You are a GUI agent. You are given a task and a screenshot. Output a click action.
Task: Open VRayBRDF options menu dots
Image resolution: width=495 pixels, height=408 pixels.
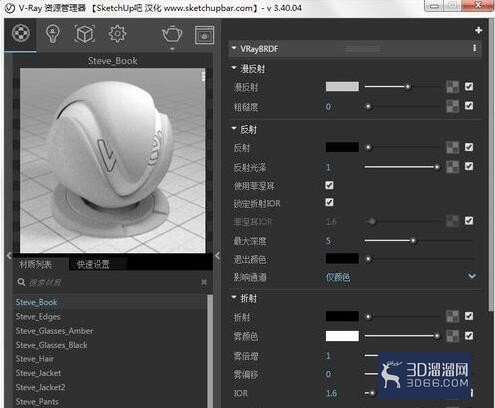pos(474,48)
